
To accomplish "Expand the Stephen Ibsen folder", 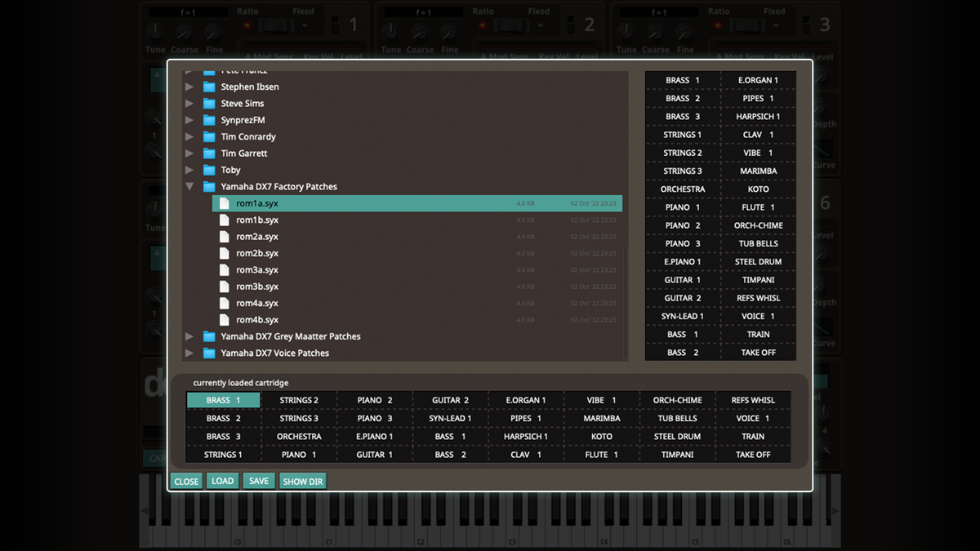I will [189, 87].
